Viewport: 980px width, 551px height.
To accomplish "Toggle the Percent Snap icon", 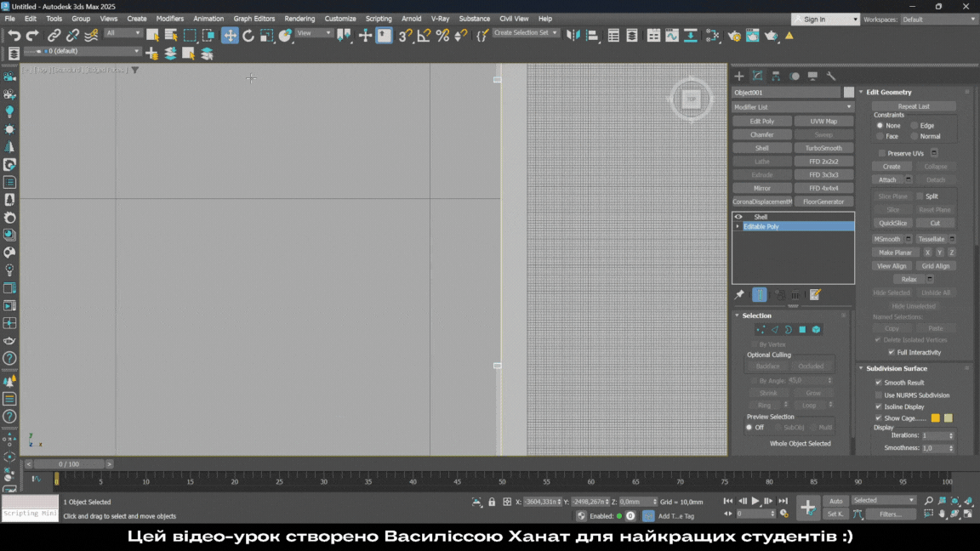I will point(442,36).
